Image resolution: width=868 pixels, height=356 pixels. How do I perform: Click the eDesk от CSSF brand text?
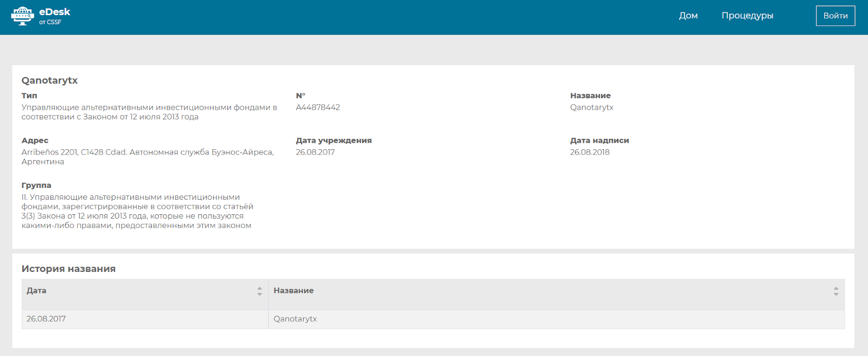(x=54, y=16)
